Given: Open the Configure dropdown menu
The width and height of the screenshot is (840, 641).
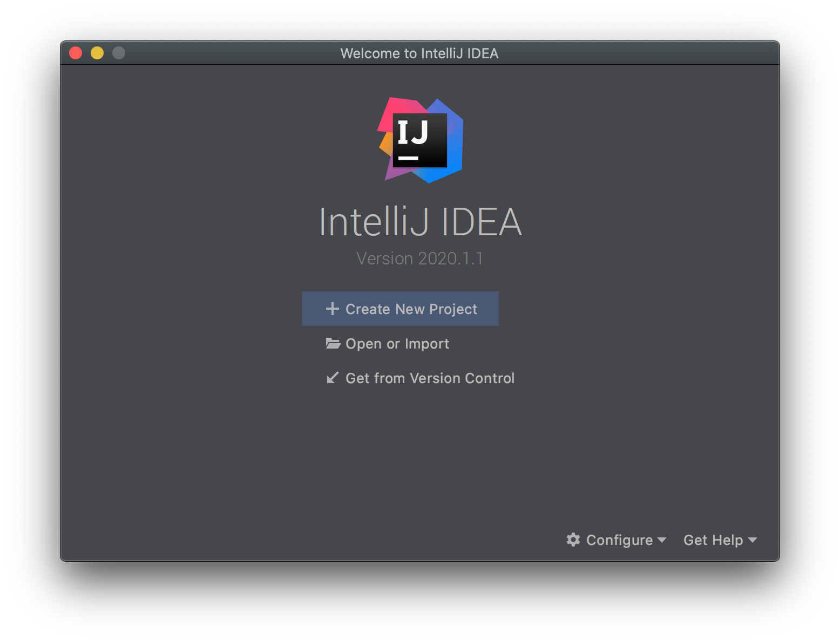Looking at the screenshot, I should [x=617, y=540].
